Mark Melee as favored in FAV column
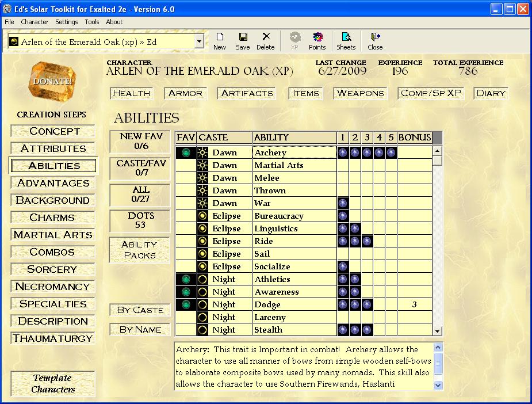532x404 pixels. (186, 178)
